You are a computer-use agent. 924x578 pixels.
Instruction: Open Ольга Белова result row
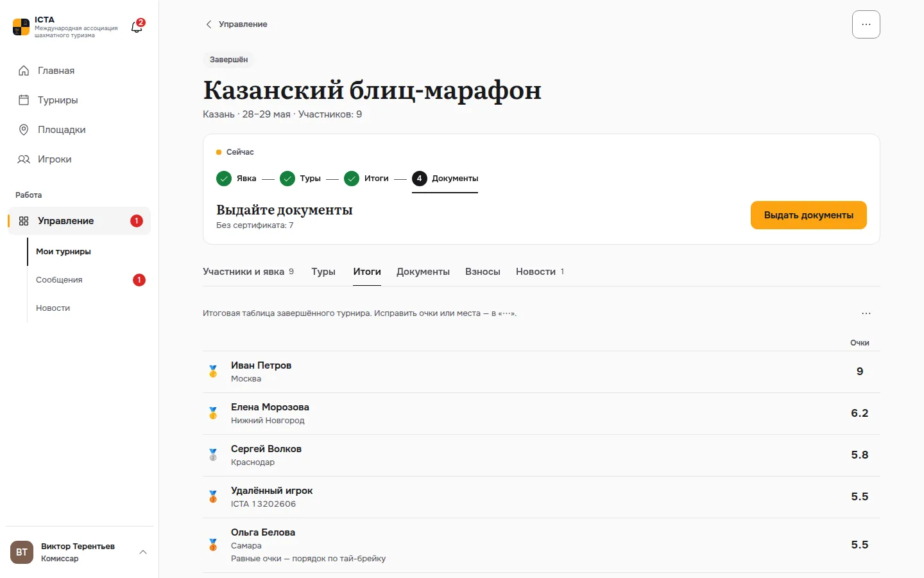coord(542,545)
